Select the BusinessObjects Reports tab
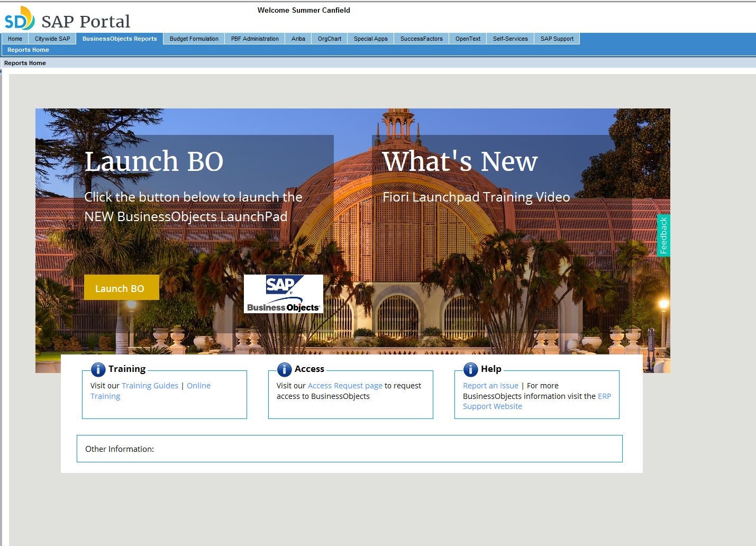Viewport: 756px width, 546px height. (120, 39)
